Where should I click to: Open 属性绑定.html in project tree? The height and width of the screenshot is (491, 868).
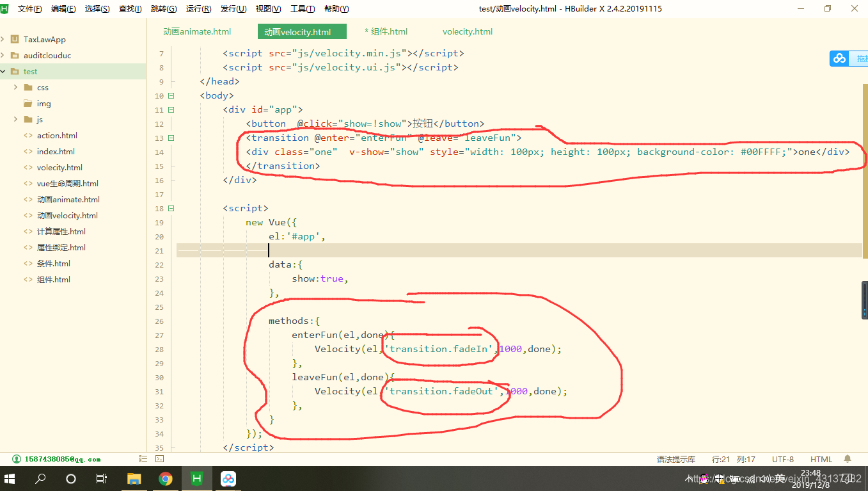(61, 248)
